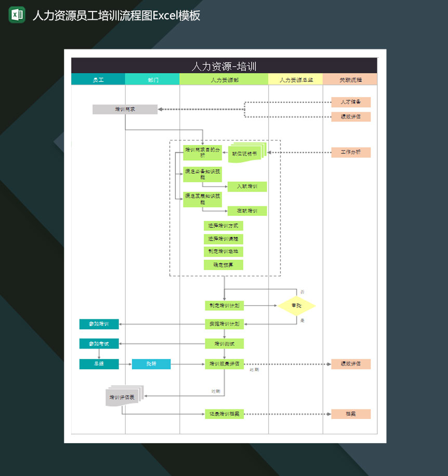This screenshot has height=476, width=448.
Task: Toggle selection of the 在职培训 green box
Action: (247, 211)
